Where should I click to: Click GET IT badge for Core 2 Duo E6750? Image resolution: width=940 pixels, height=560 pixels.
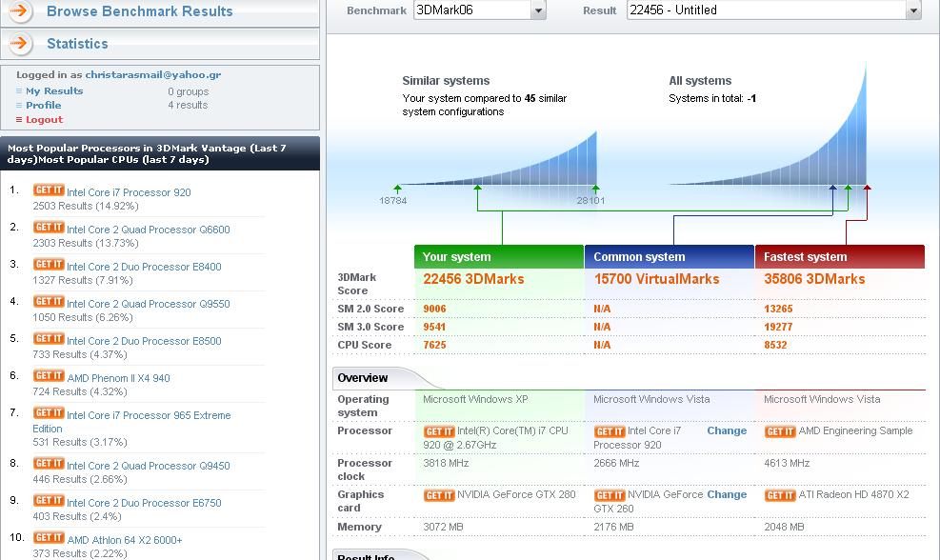coord(49,501)
